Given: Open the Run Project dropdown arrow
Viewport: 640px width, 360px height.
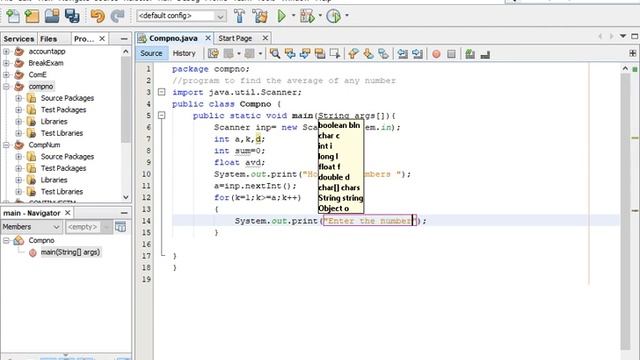Looking at the screenshot, I should pyautogui.click(x=293, y=16).
